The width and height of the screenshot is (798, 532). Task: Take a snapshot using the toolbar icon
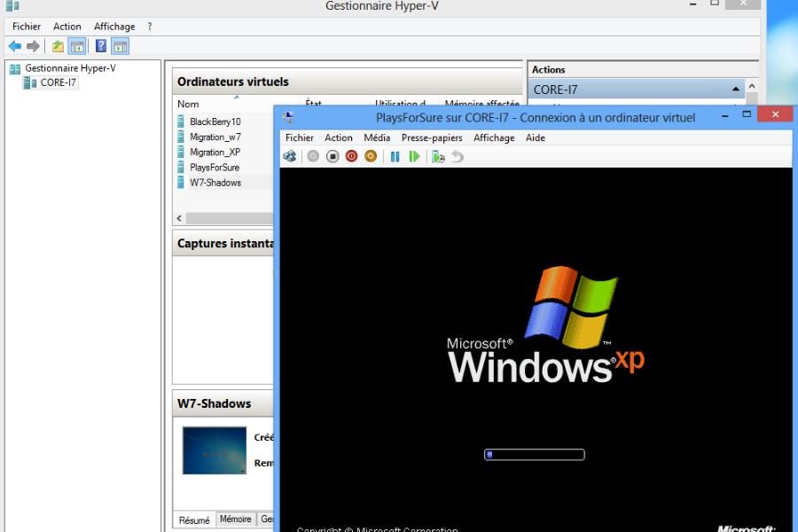coord(438,156)
